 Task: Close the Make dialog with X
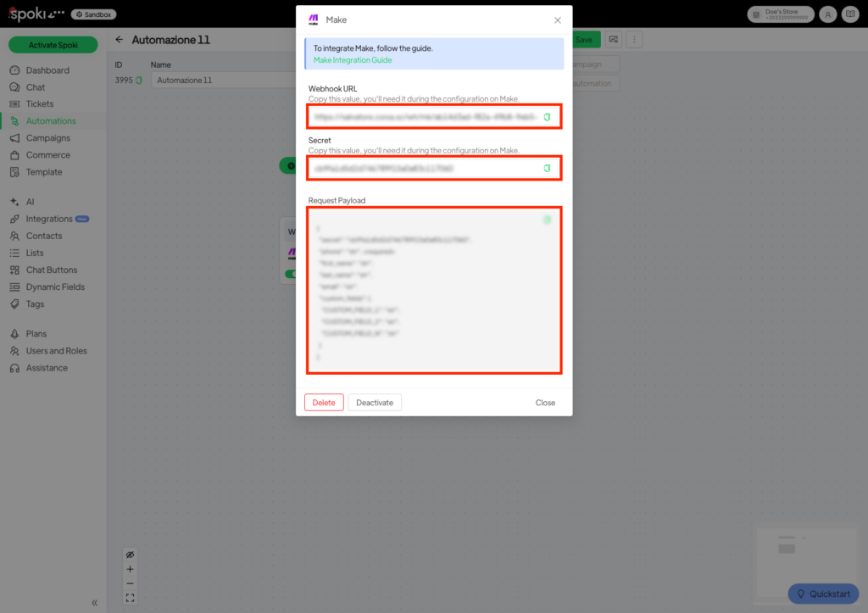coord(557,20)
